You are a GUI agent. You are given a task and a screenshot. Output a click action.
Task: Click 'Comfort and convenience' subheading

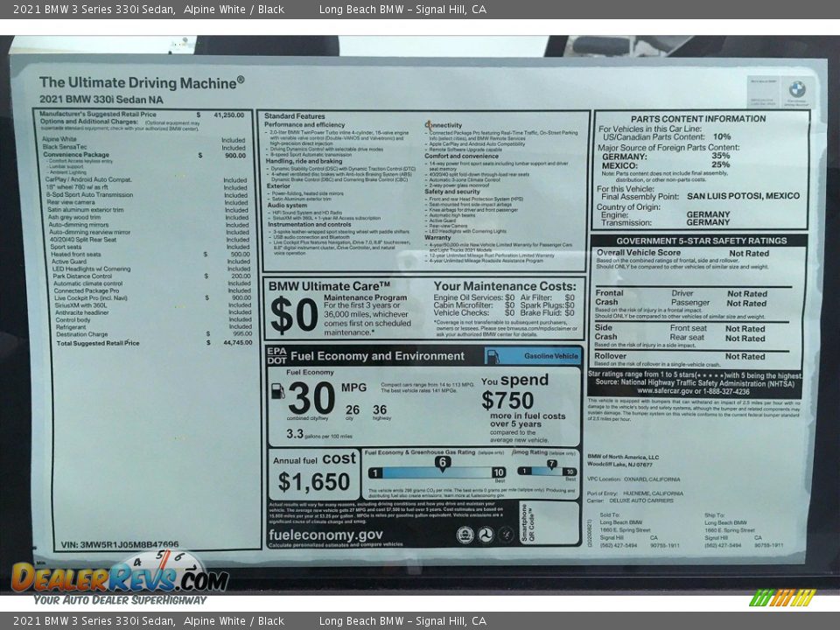461,156
